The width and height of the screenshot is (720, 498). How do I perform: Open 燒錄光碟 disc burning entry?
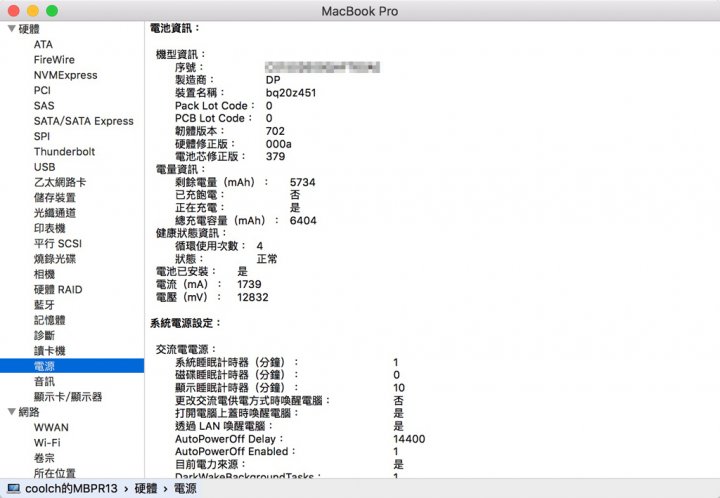click(x=55, y=259)
